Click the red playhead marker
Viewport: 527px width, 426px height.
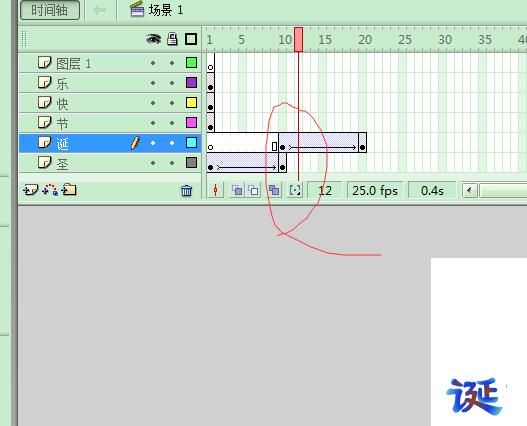pos(298,40)
